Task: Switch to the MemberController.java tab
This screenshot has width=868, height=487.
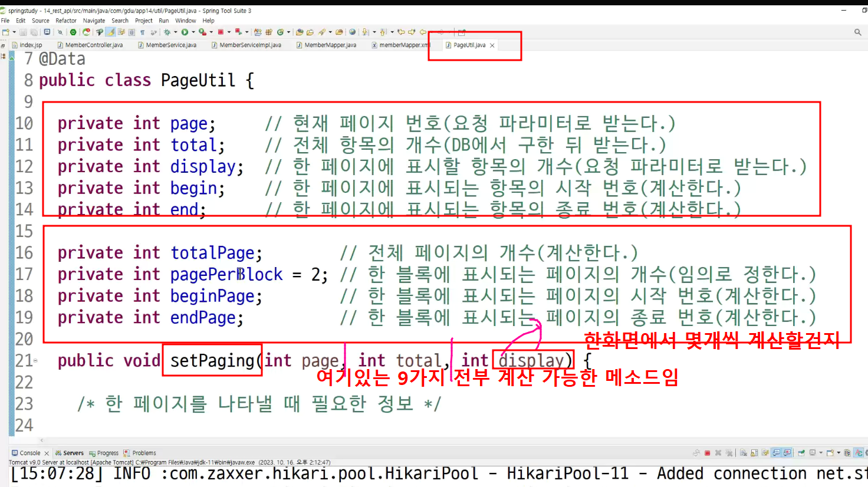Action: [x=90, y=45]
